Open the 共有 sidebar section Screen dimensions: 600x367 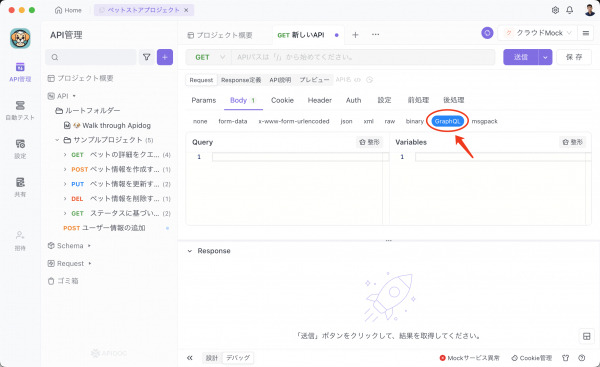20,187
